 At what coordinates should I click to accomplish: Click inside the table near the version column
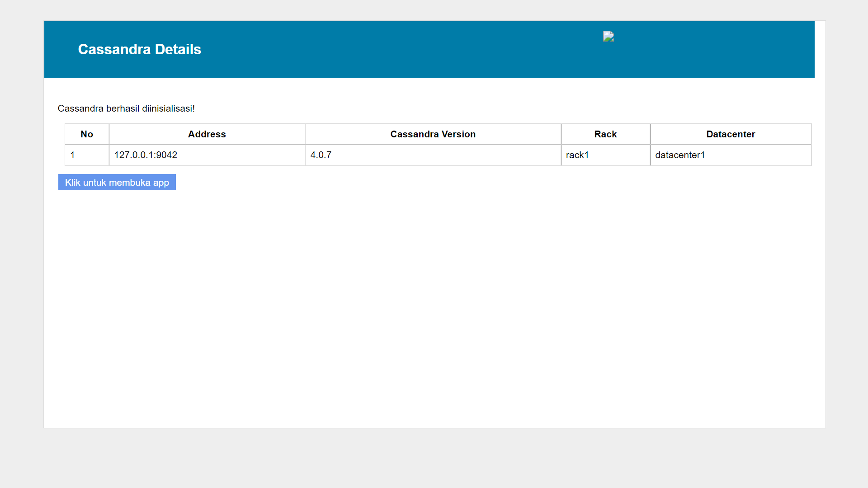433,155
